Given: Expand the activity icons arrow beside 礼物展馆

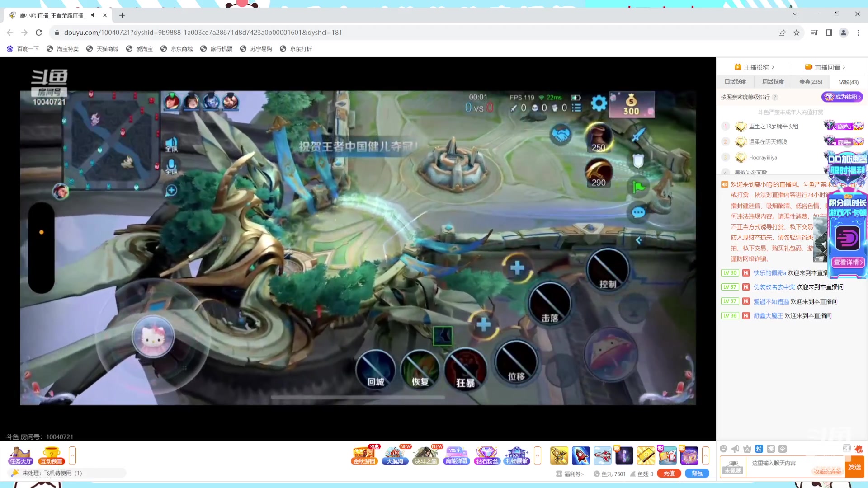Looking at the screenshot, I should coord(538,455).
